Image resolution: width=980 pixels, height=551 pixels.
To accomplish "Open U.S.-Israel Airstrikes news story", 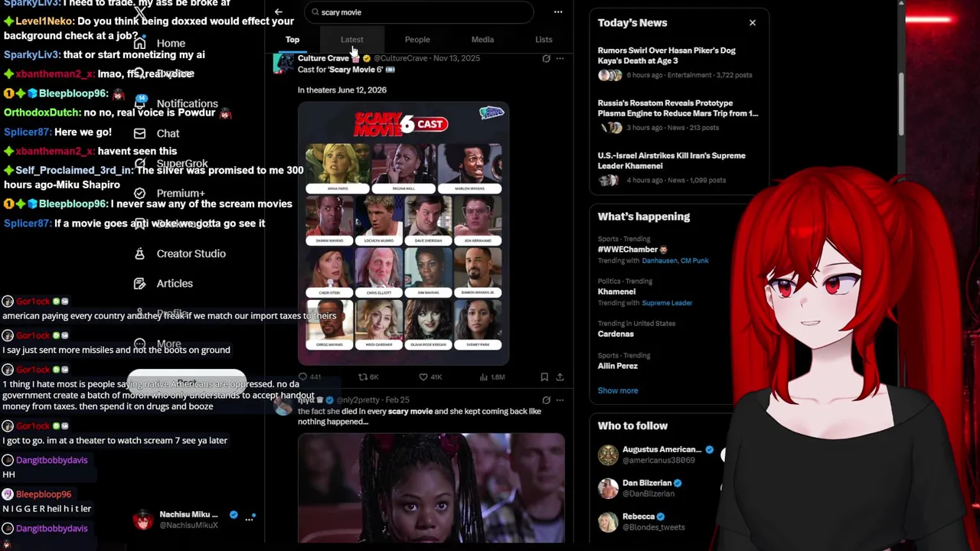I will click(678, 168).
